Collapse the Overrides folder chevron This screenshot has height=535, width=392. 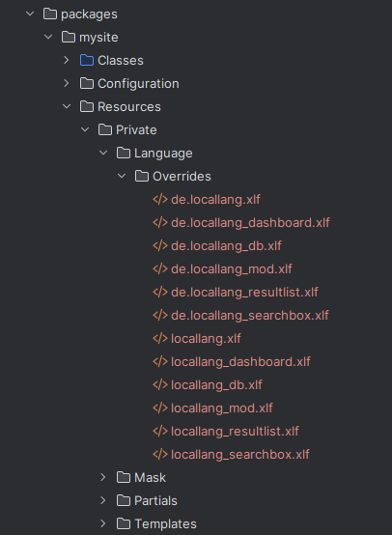[x=122, y=176]
